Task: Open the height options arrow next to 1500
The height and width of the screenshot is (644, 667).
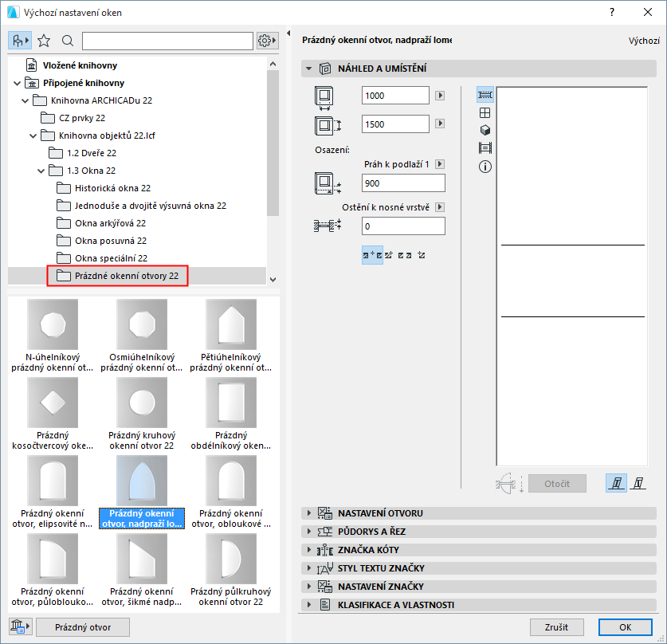Action: click(440, 124)
